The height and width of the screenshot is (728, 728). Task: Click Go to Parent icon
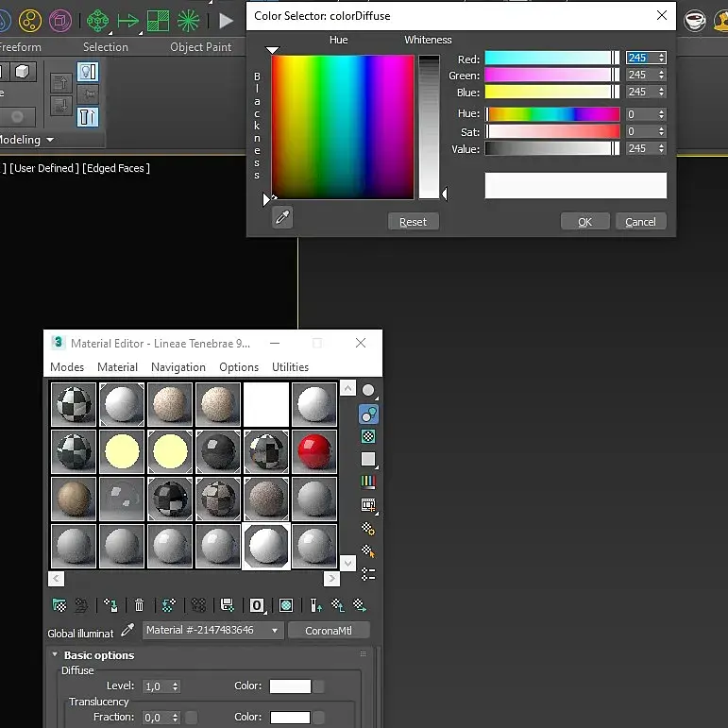pos(337,605)
